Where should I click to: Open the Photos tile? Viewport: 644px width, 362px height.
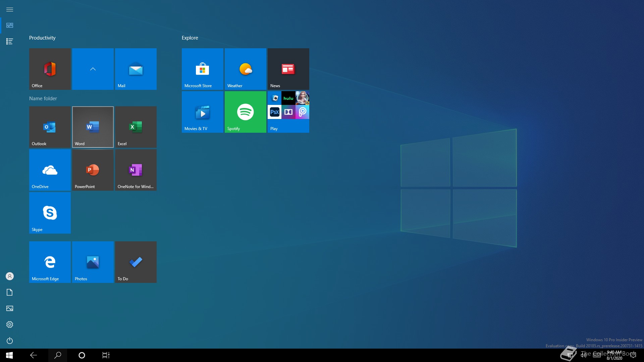point(93,262)
